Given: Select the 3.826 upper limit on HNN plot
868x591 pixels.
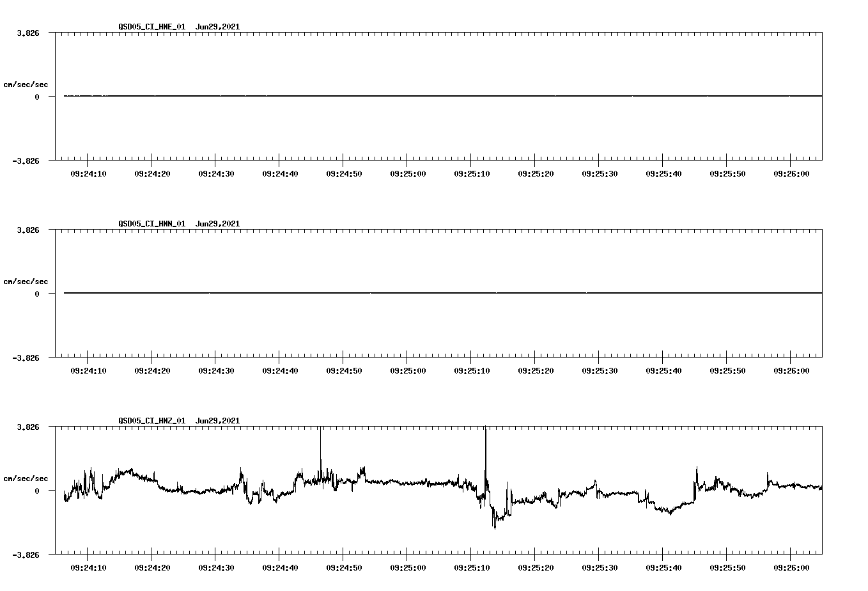Looking at the screenshot, I should pyautogui.click(x=28, y=230).
